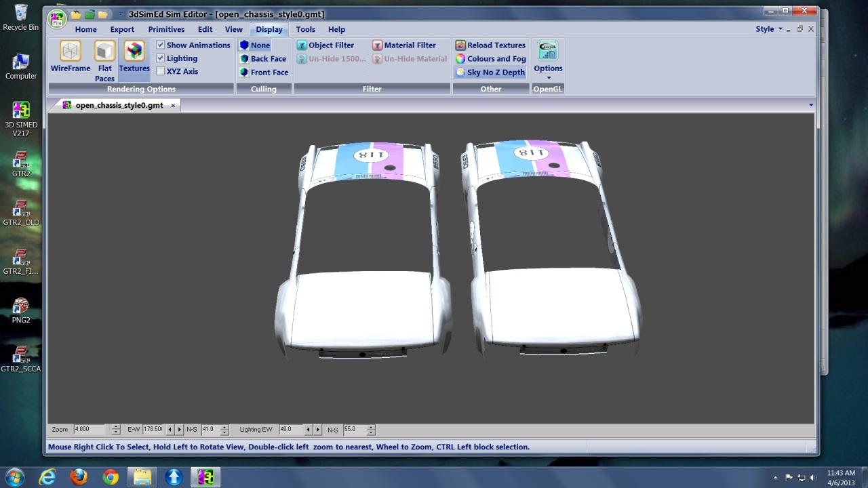Click the volume tray icon
The image size is (868, 488).
point(813,478)
